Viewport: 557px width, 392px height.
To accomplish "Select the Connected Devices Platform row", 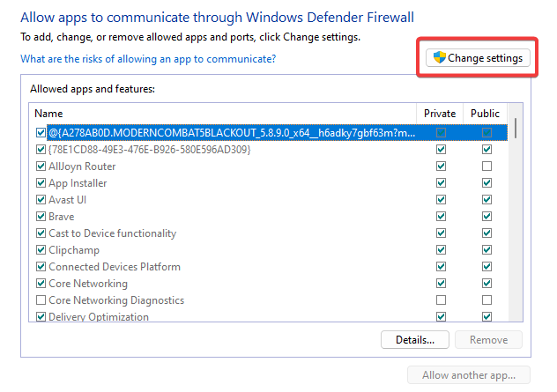I will [x=115, y=267].
